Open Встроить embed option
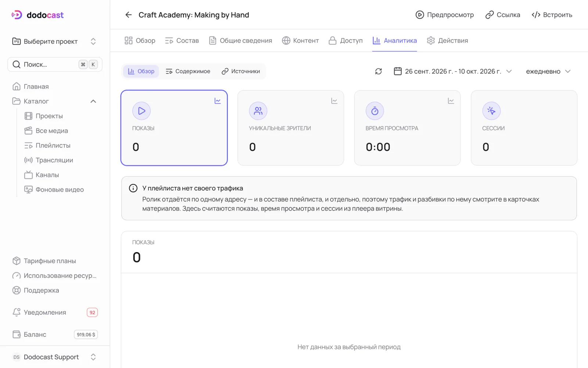 pos(552,15)
